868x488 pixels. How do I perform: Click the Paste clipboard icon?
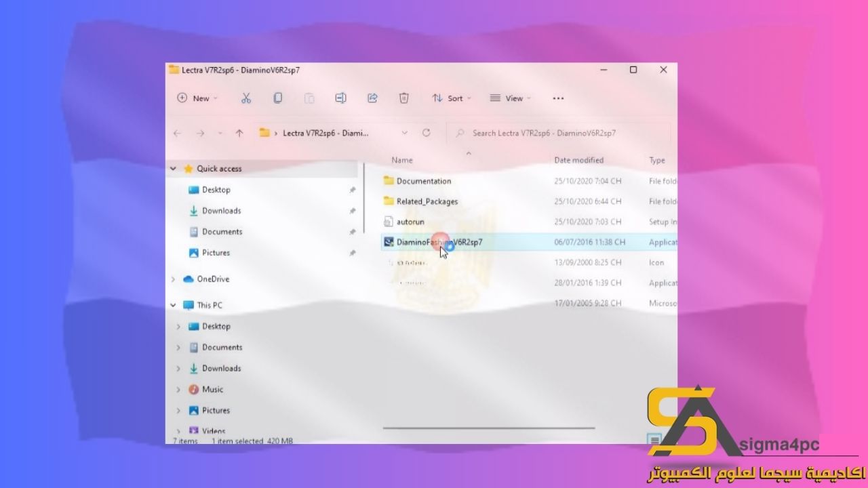pos(309,98)
